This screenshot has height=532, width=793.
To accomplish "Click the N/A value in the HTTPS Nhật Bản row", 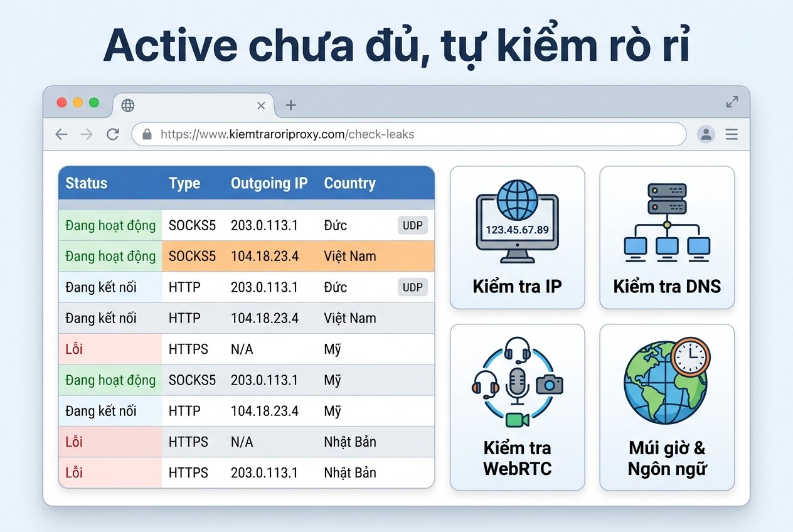I will pos(242,442).
